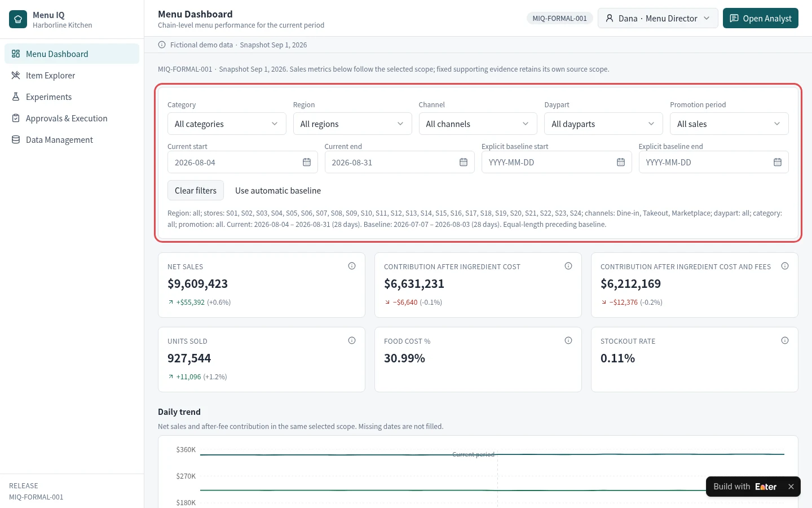Click the MIQ-FORMAL-001 header badge
812x508 pixels.
(x=559, y=18)
